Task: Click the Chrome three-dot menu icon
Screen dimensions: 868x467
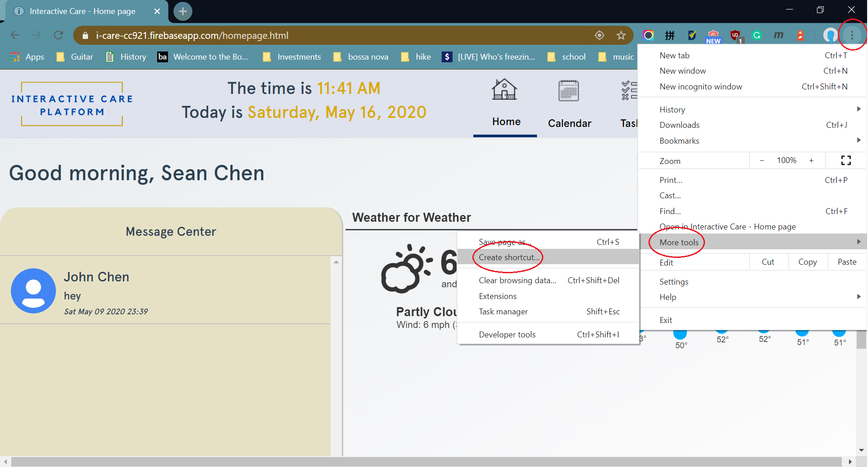Action: point(852,35)
